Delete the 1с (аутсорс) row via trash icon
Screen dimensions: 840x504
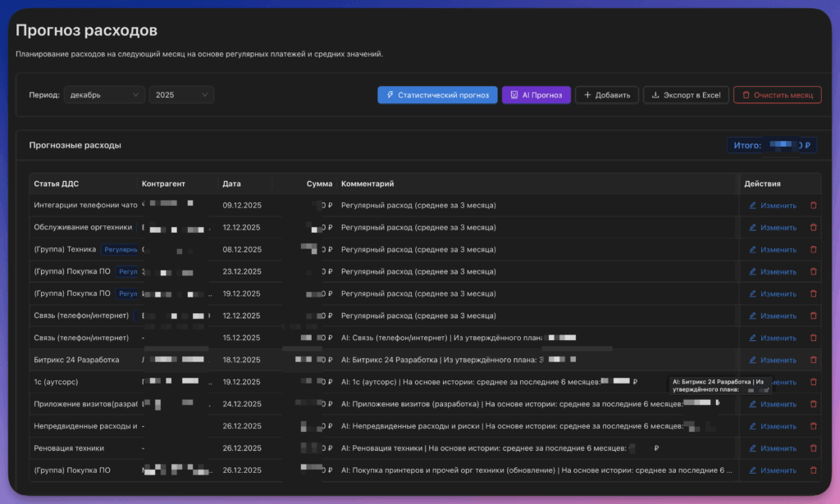[x=813, y=382]
